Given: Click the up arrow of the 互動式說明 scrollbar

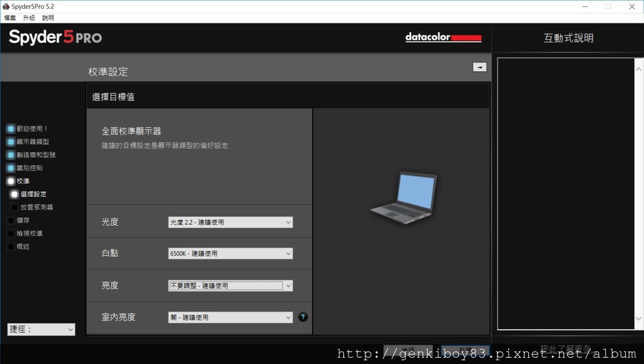Looking at the screenshot, I should pyautogui.click(x=639, y=69).
